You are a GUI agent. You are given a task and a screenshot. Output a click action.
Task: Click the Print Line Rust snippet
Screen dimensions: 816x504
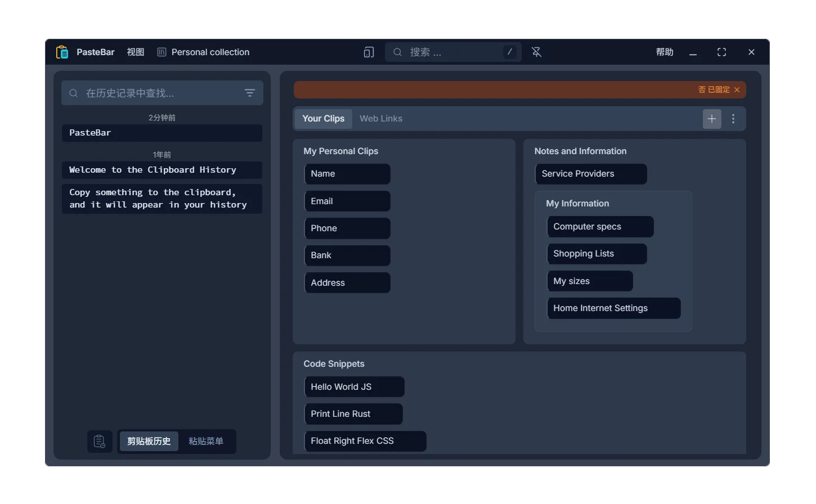[x=353, y=414]
